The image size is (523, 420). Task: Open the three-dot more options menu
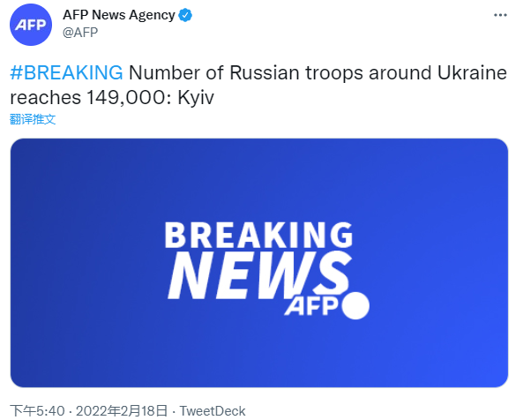pyautogui.click(x=500, y=15)
